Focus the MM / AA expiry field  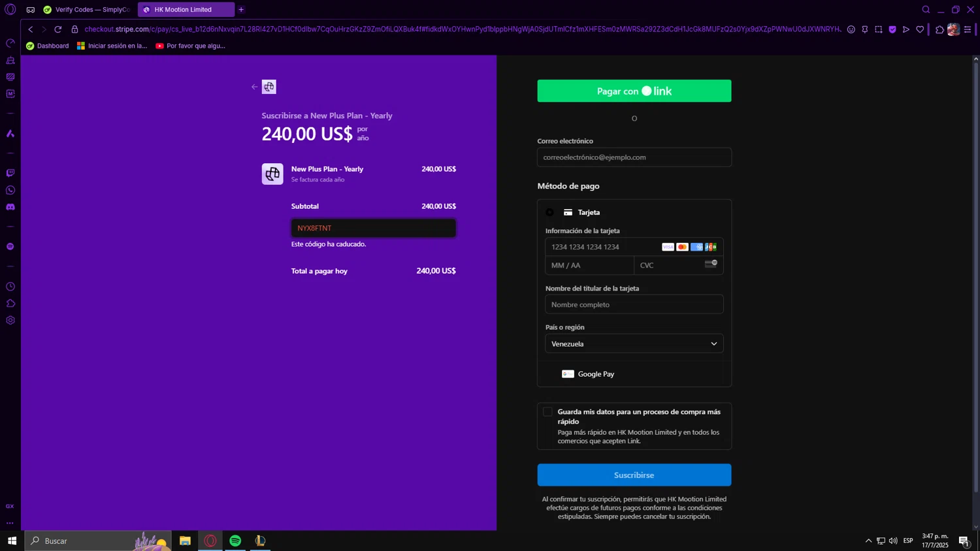click(589, 265)
